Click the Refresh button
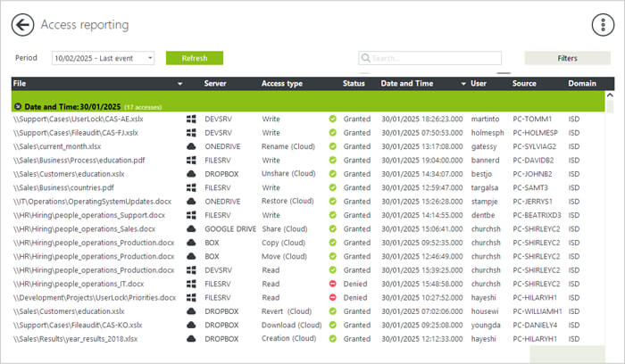The image size is (625, 364). 195,58
